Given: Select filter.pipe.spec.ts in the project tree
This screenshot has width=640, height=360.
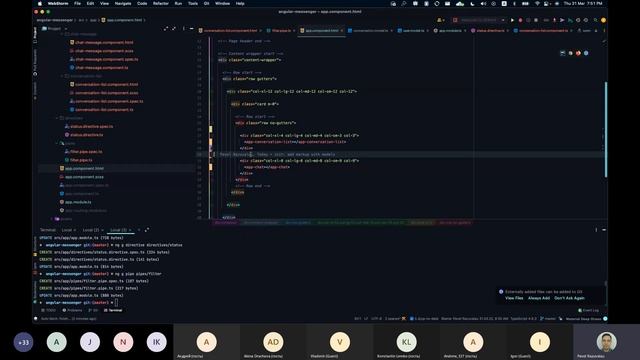Looking at the screenshot, I should click(84, 151).
